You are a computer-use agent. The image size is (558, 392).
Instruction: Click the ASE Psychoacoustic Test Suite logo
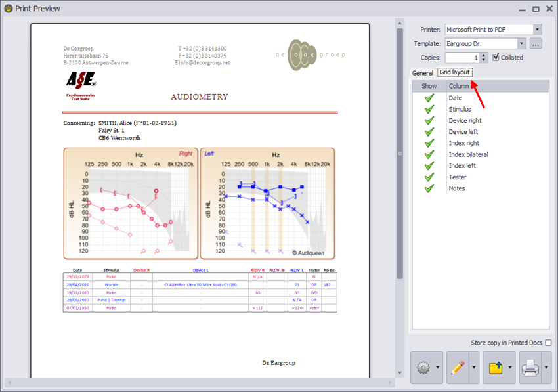(81, 86)
